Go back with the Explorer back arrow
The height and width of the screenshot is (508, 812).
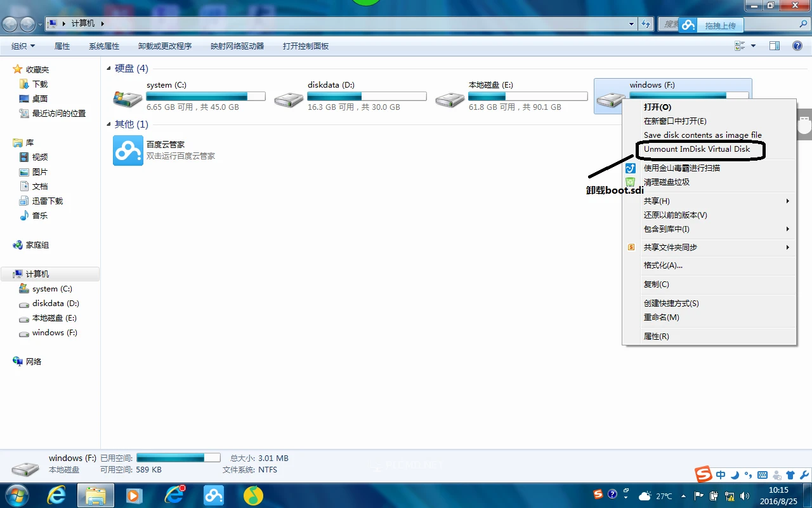pyautogui.click(x=10, y=24)
